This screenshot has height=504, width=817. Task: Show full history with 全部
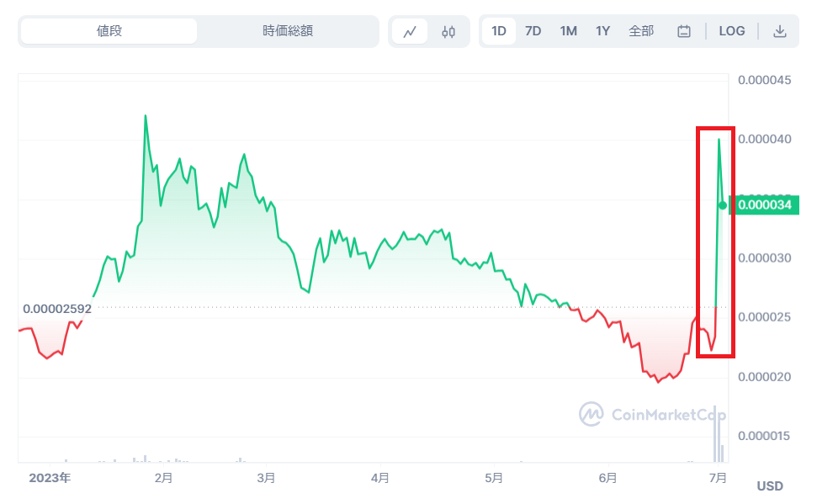(x=642, y=30)
